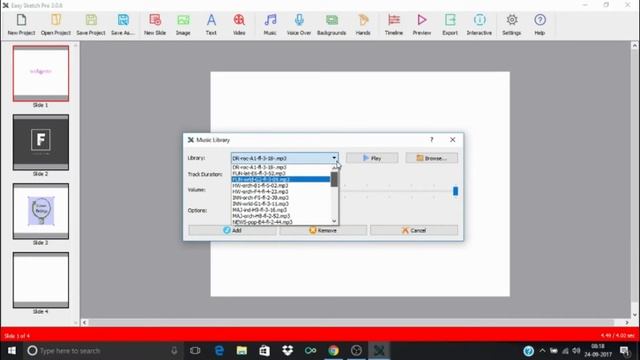Select the highlighted FUN-wrld track in the list
The image size is (640, 360).
tap(281, 179)
